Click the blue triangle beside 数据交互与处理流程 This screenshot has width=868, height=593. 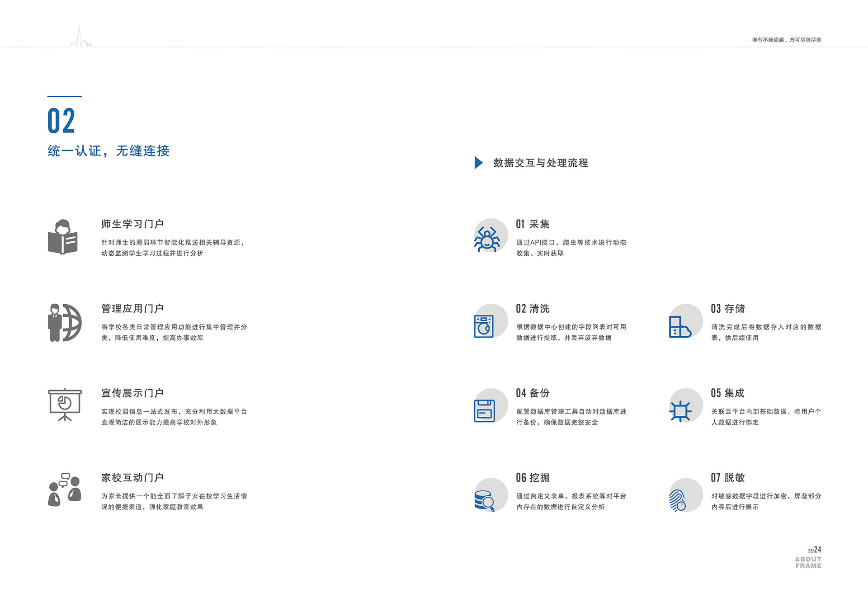click(x=478, y=163)
